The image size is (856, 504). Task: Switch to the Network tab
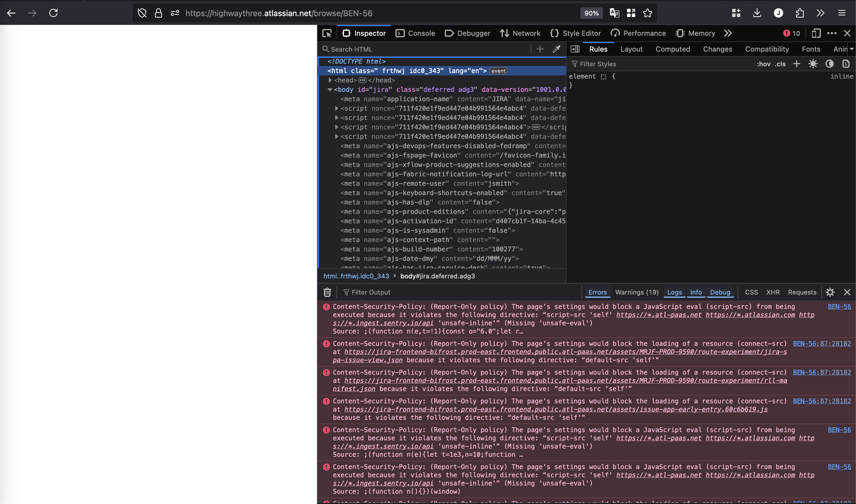[x=520, y=33]
